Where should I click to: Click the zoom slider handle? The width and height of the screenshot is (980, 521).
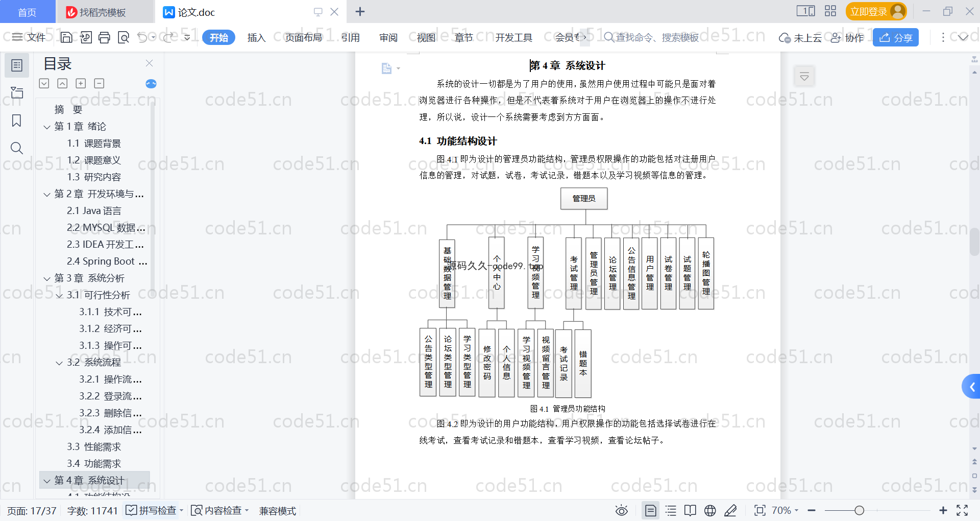click(860, 510)
